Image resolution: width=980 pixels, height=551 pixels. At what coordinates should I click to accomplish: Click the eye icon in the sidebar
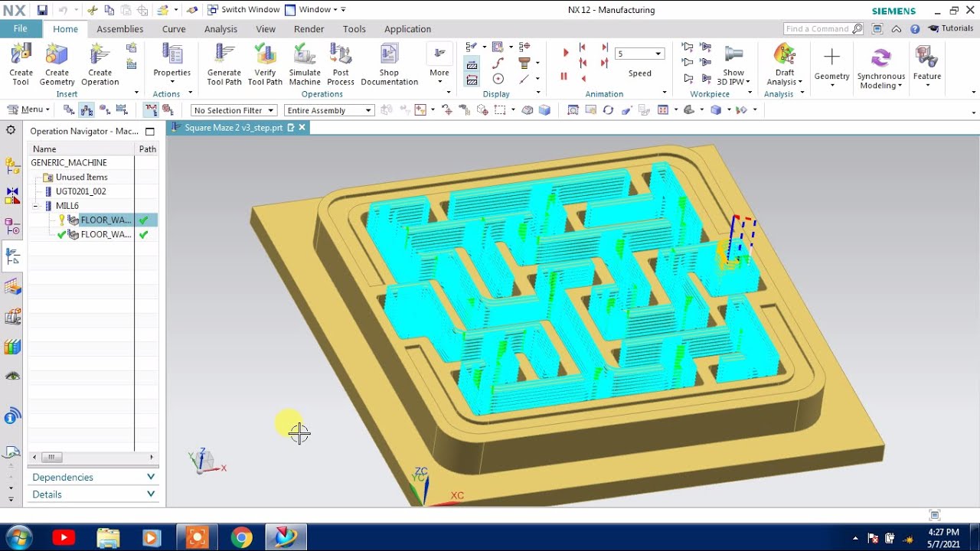tap(12, 376)
